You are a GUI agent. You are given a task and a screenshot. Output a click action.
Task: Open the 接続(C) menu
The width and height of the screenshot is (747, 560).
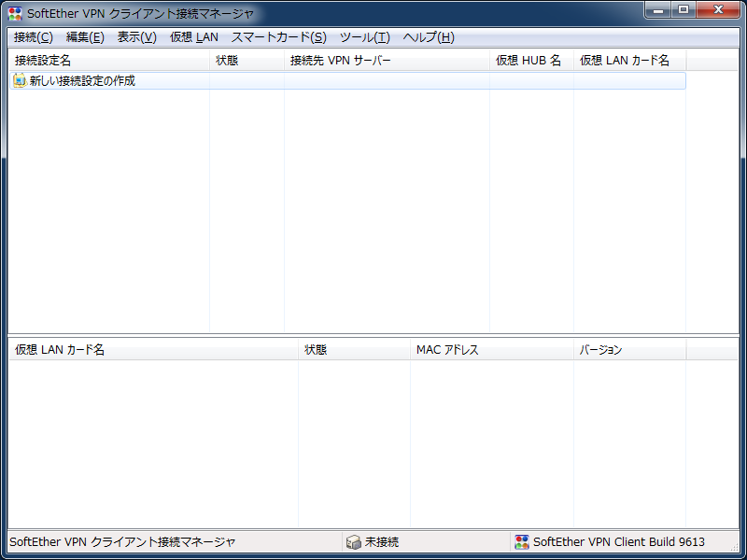[34, 37]
